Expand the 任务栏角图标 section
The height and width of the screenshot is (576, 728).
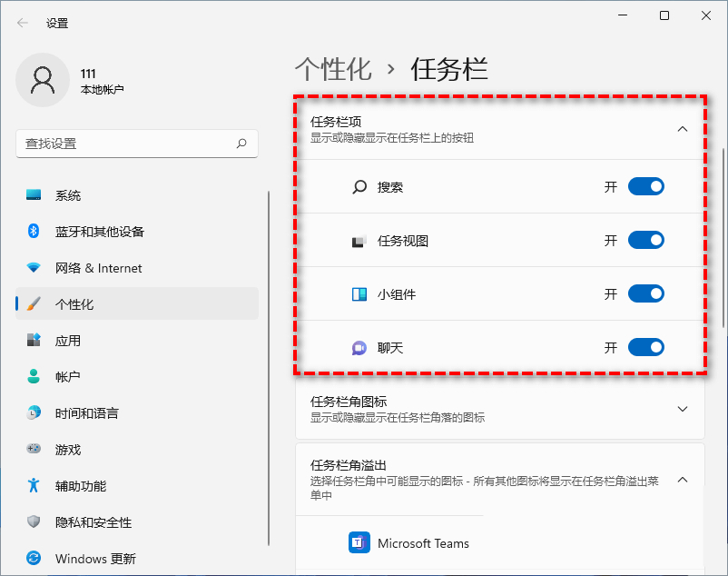pyautogui.click(x=683, y=409)
